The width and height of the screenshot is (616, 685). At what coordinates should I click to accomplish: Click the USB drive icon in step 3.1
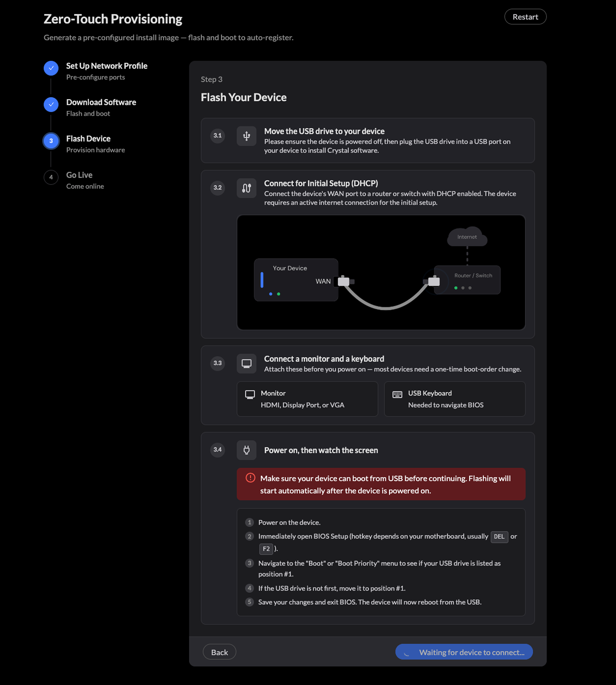click(246, 136)
